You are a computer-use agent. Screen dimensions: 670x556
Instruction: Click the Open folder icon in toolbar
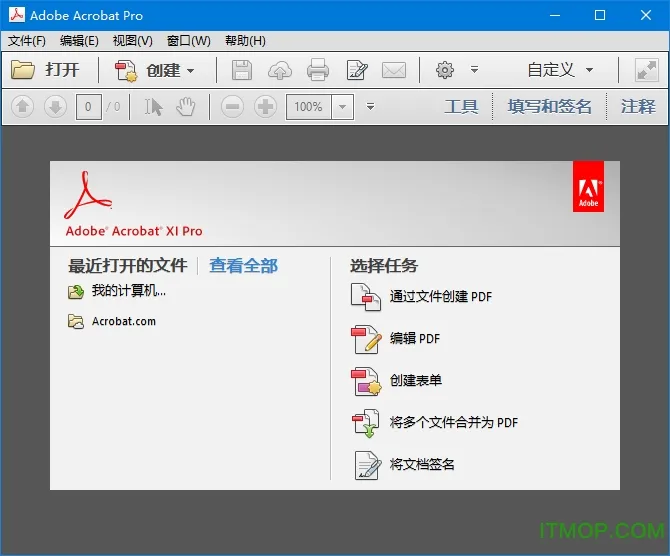click(23, 70)
